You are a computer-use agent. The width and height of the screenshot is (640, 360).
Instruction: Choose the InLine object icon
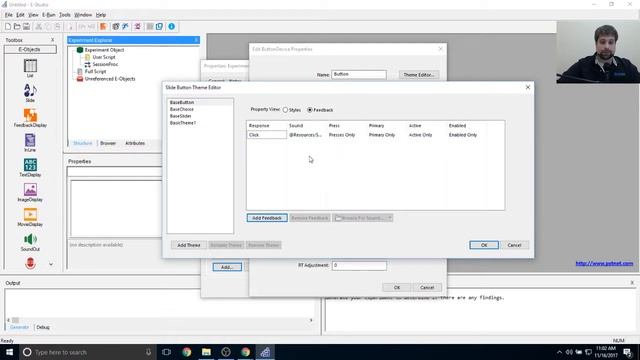(30, 140)
